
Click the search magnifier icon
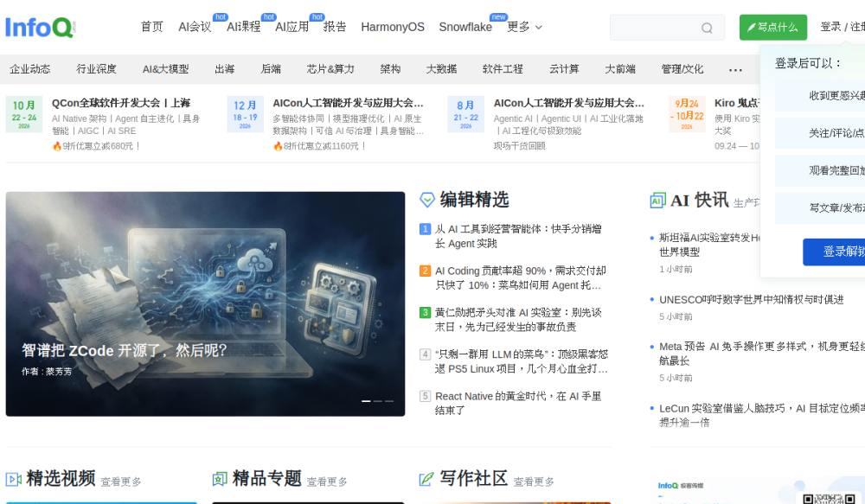click(x=707, y=28)
